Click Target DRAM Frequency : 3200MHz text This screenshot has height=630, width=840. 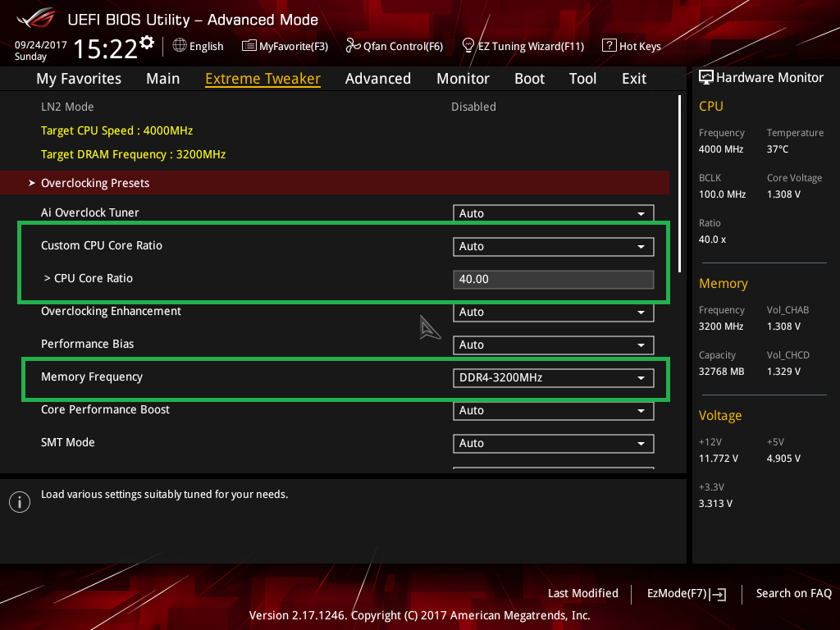[x=134, y=154]
